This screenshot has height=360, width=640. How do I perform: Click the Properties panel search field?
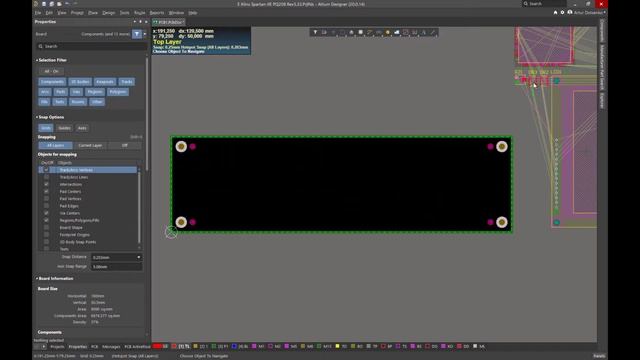pyautogui.click(x=92, y=46)
